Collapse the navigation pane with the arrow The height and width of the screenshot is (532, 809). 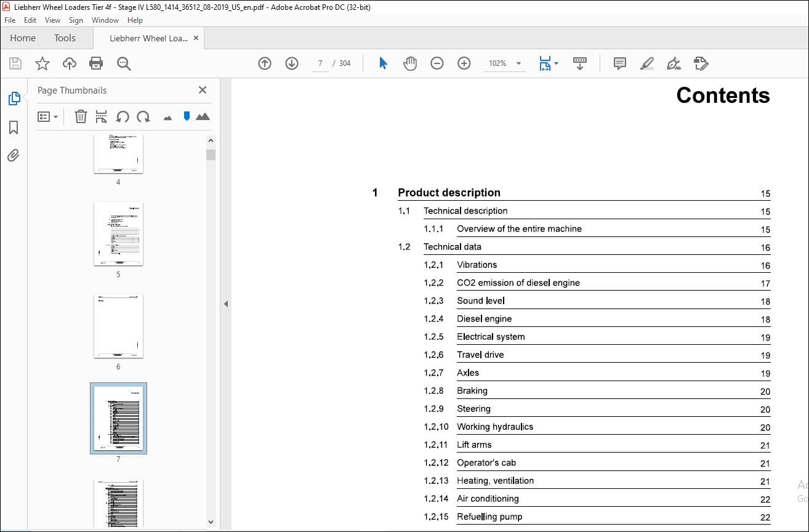click(225, 304)
